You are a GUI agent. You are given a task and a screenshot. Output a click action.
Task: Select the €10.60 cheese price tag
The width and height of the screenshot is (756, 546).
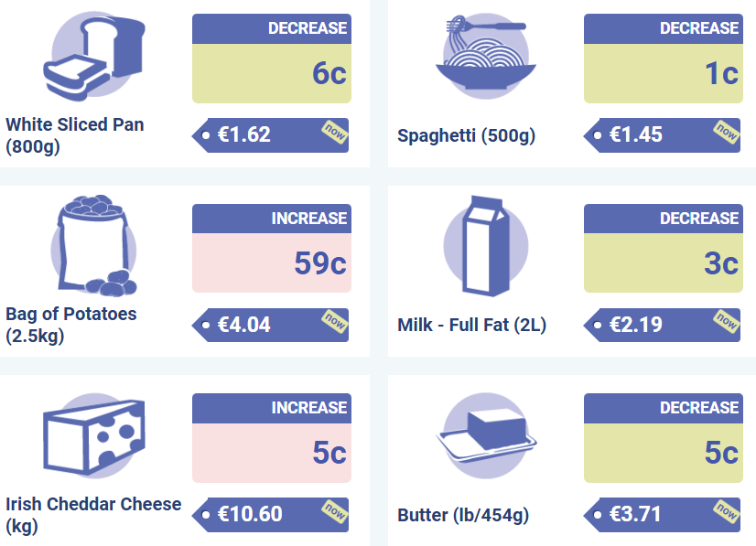point(271,515)
